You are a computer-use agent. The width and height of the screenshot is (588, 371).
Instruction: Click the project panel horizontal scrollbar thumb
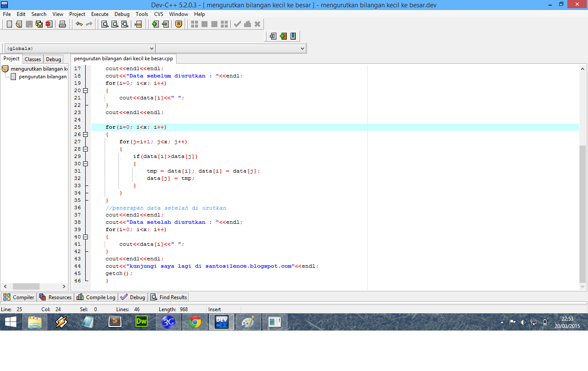(x=26, y=287)
